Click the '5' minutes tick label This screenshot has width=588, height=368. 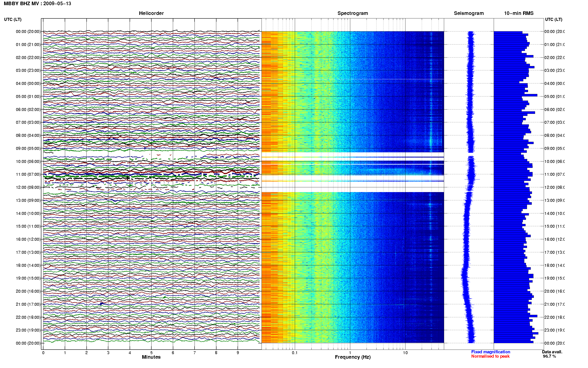[151, 353]
